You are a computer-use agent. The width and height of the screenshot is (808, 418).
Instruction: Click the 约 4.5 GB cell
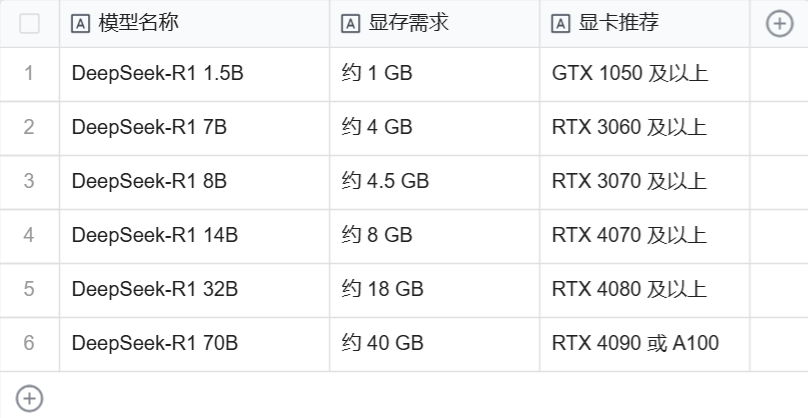[x=434, y=181]
